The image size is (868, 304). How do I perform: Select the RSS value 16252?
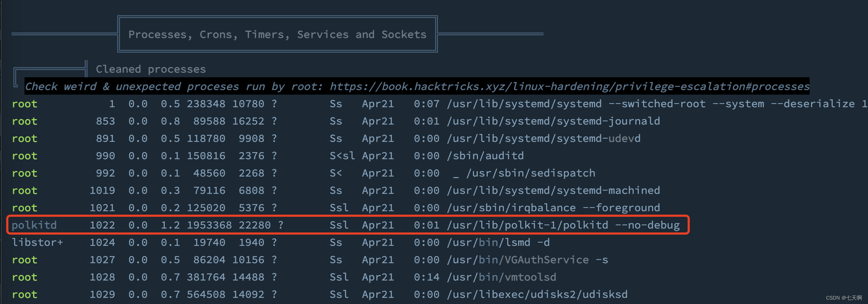(248, 121)
